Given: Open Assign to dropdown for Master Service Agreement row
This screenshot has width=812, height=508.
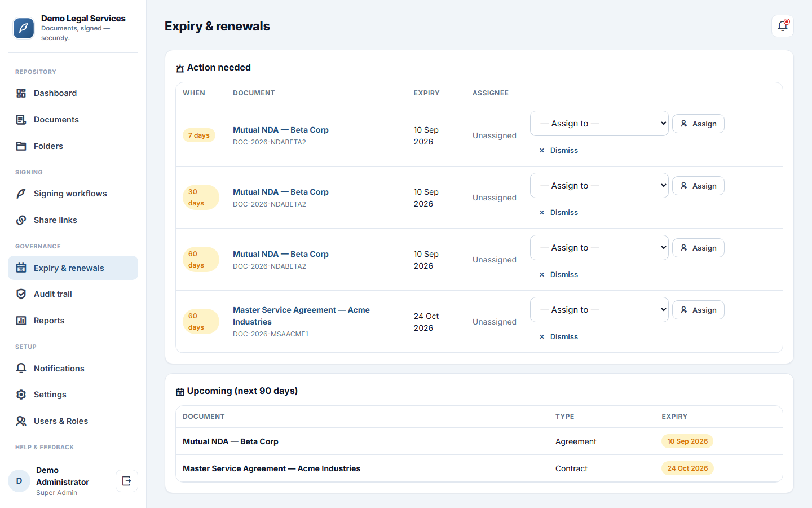Looking at the screenshot, I should pyautogui.click(x=599, y=310).
